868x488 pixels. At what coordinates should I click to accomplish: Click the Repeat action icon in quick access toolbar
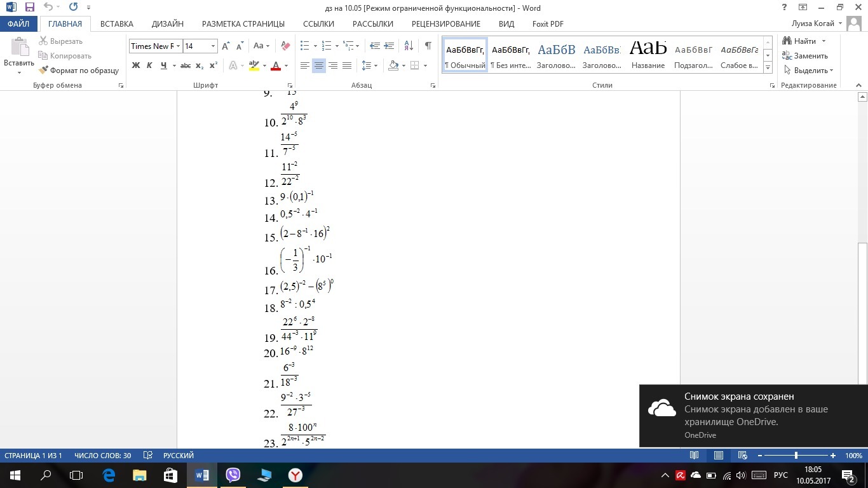click(73, 8)
